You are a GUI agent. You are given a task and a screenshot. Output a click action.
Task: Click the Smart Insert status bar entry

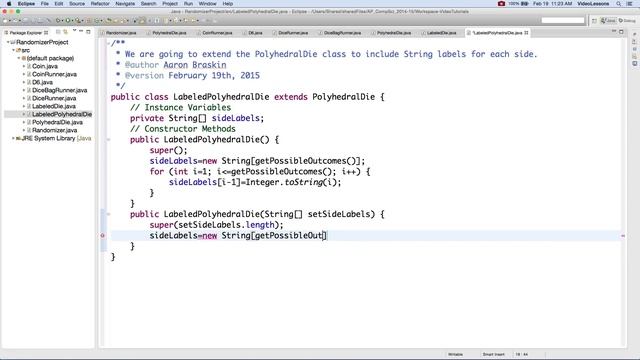pos(493,354)
